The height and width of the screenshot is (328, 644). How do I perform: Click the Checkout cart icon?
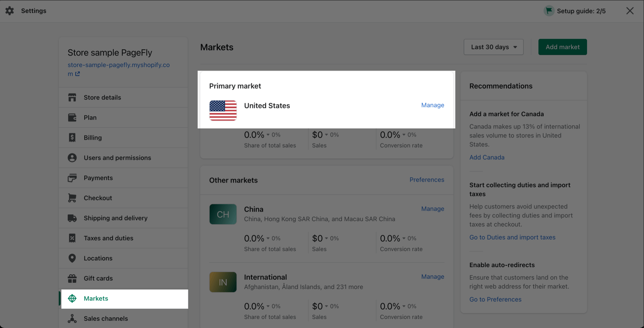point(72,198)
